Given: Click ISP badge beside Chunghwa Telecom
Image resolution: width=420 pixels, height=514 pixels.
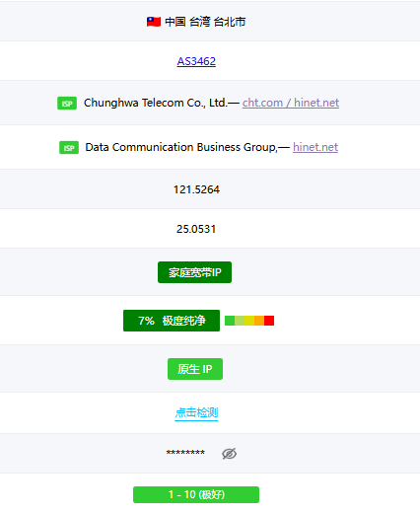Looking at the screenshot, I should coord(67,103).
